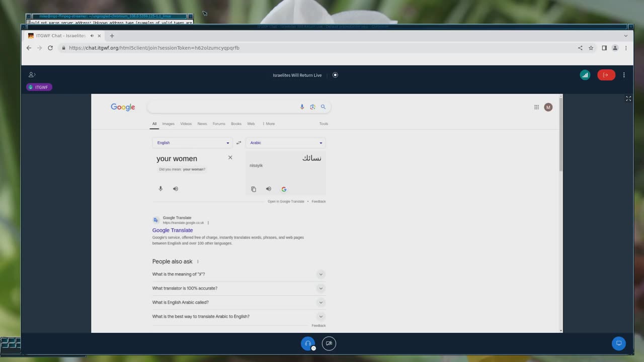Viewport: 644px width, 362px height.
Task: Switch to Web results tab
Action: coord(251,124)
